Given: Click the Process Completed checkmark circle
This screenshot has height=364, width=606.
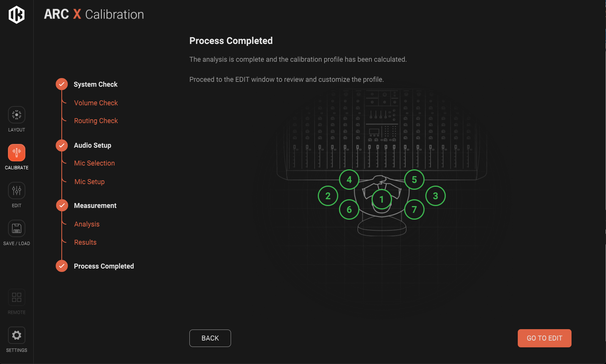Looking at the screenshot, I should [x=62, y=266].
